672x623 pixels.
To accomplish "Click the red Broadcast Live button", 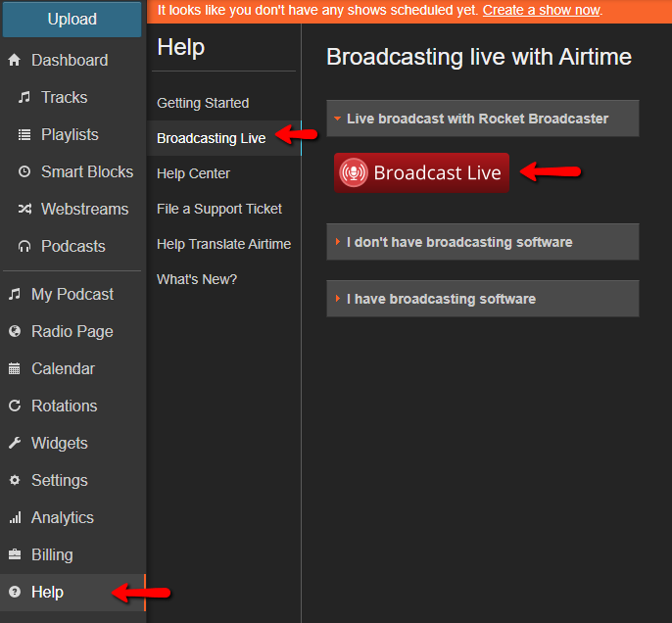I will 421,172.
